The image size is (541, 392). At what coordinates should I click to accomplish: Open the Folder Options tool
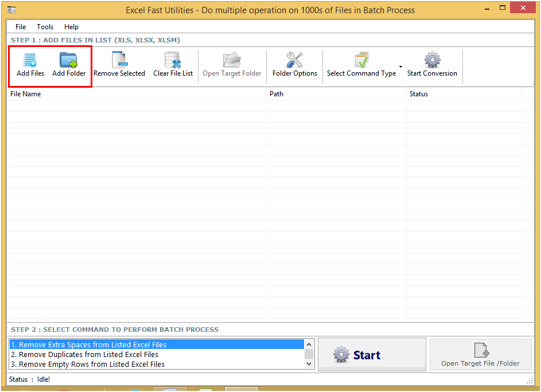pos(294,64)
